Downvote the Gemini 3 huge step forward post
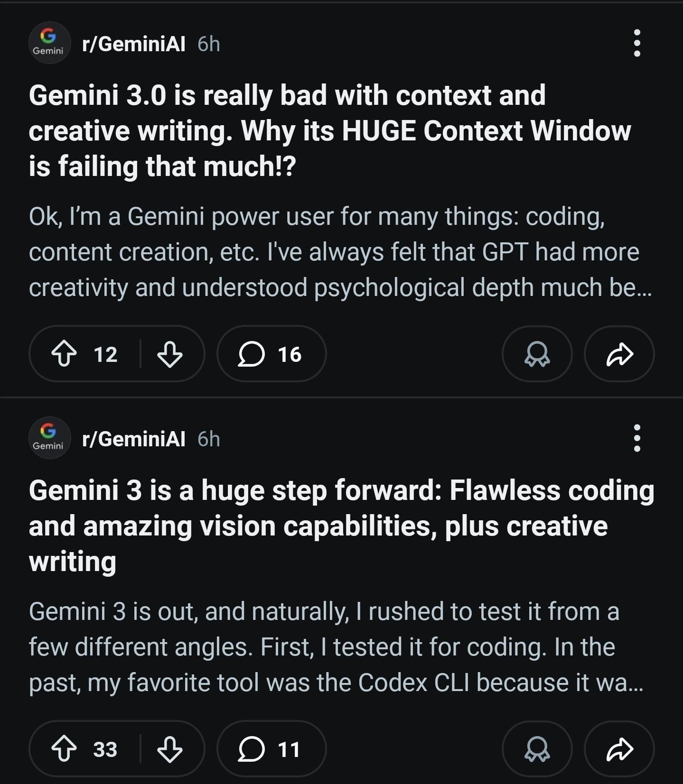683x784 pixels. (x=169, y=749)
